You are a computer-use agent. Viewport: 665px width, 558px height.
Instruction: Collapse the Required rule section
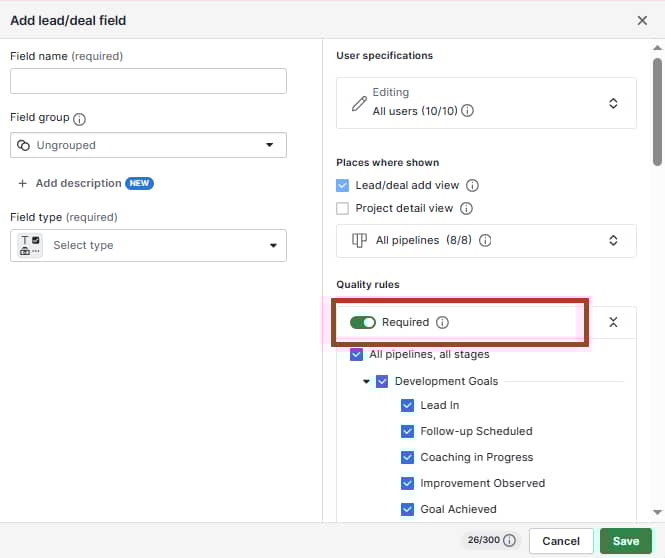pyautogui.click(x=613, y=322)
